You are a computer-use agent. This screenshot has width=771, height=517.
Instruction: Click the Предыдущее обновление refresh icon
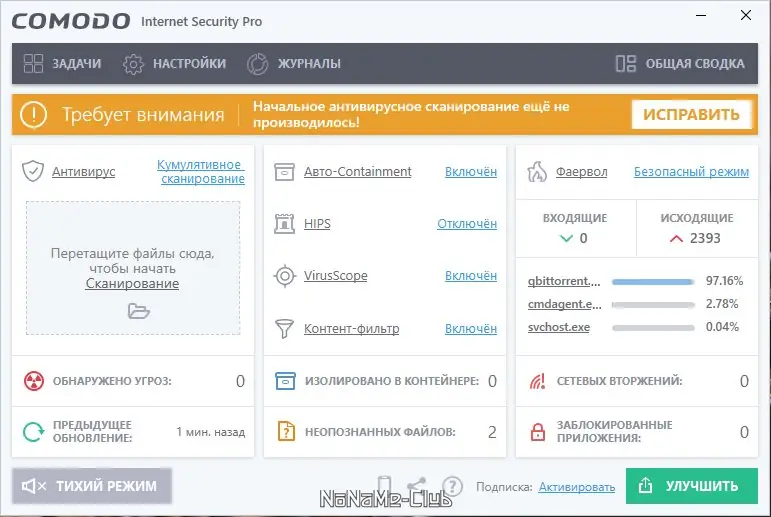[34, 432]
